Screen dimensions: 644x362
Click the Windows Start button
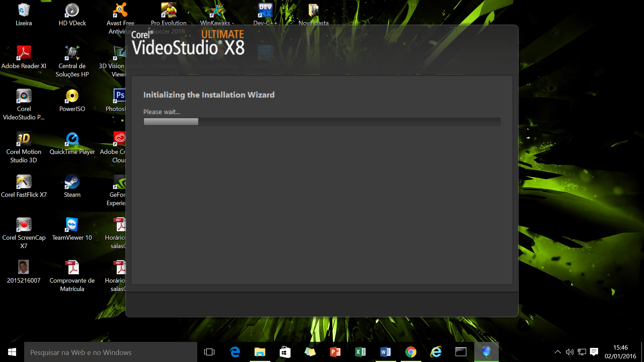(11, 352)
